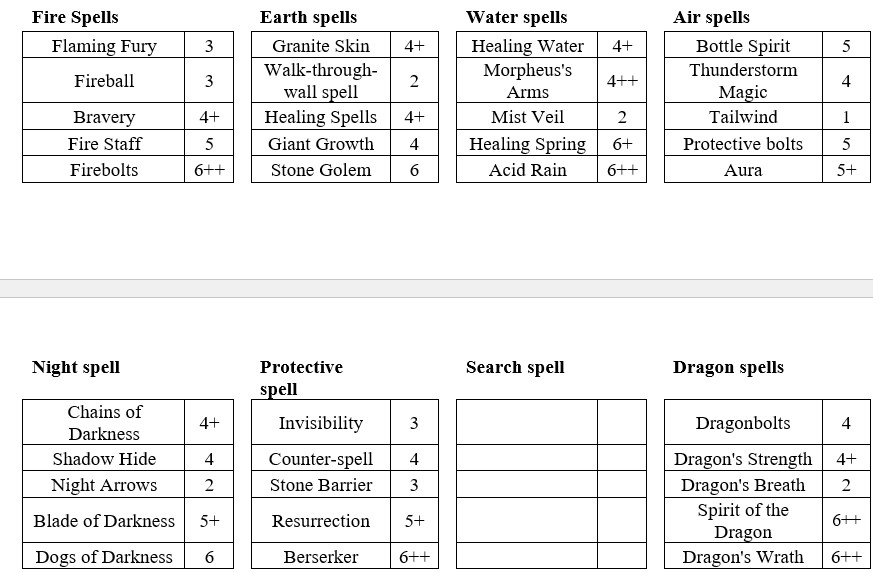Click the Morpheus's Arms cell
This screenshot has width=873, height=572.
527,81
